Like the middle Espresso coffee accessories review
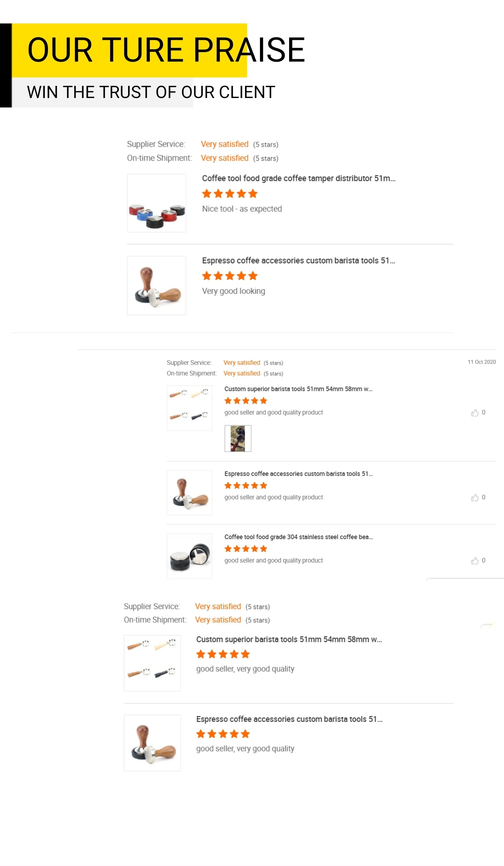This screenshot has height=866, width=504. [x=475, y=497]
